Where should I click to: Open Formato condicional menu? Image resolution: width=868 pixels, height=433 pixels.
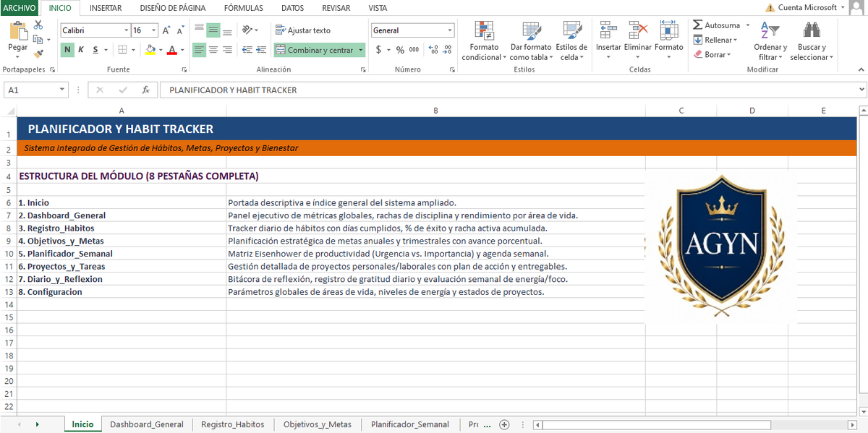click(483, 41)
